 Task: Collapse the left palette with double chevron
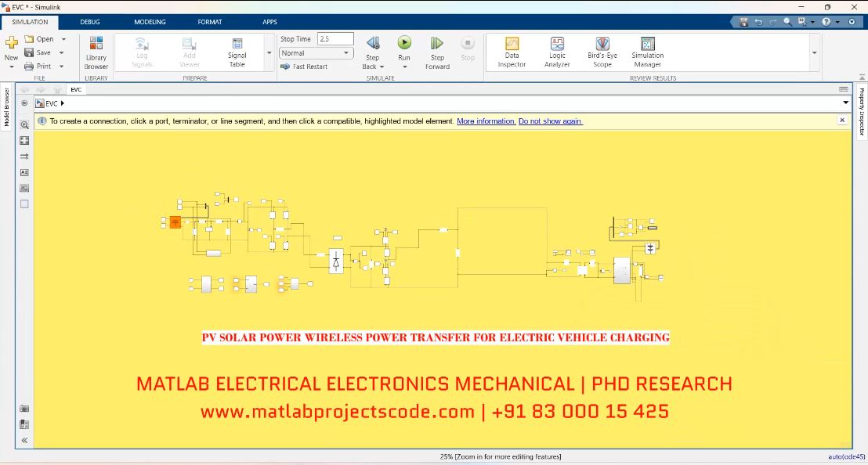pos(24,441)
